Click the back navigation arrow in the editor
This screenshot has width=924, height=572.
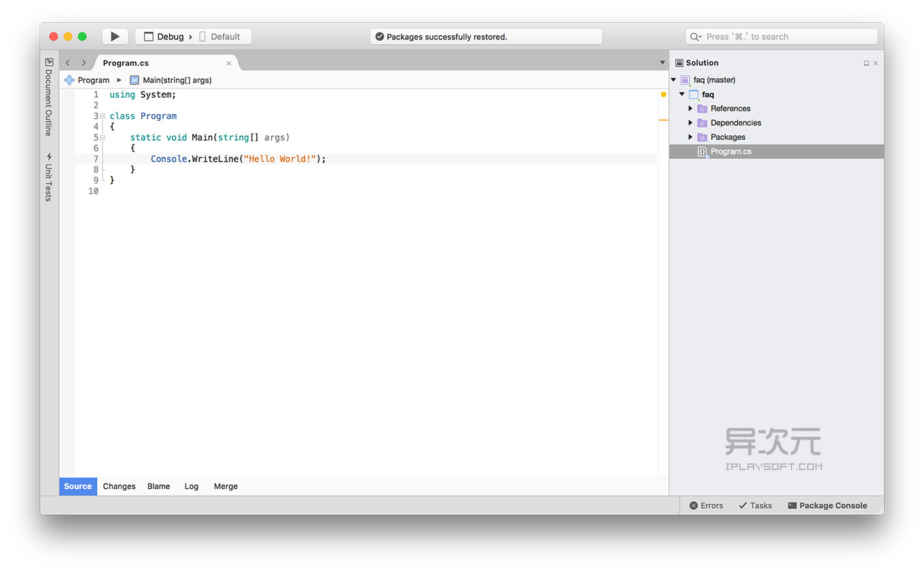pos(67,62)
